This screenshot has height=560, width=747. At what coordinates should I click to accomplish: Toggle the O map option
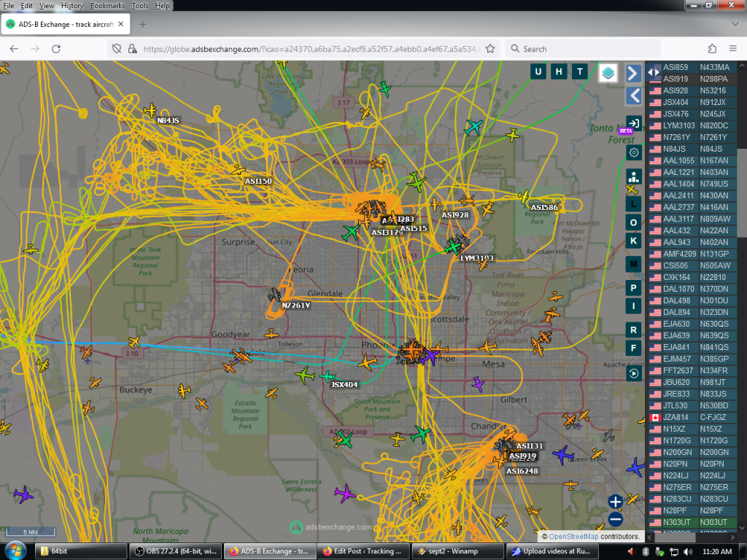[634, 222]
